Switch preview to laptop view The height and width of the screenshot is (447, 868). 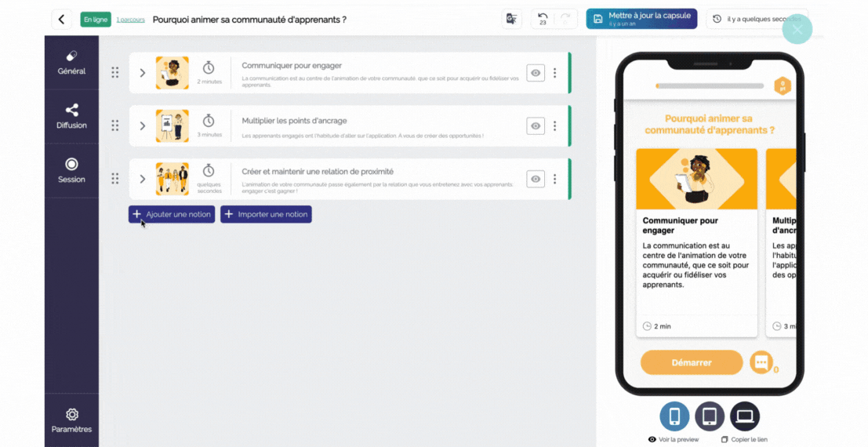coord(744,416)
